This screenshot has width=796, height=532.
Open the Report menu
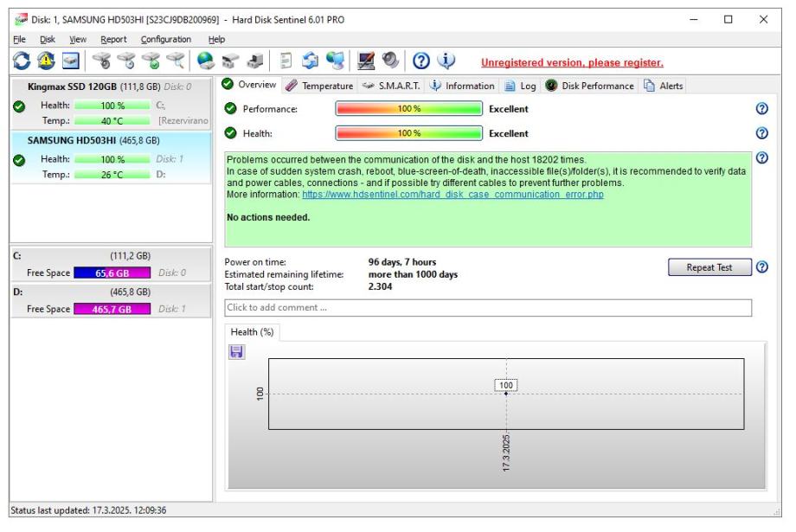pos(113,39)
